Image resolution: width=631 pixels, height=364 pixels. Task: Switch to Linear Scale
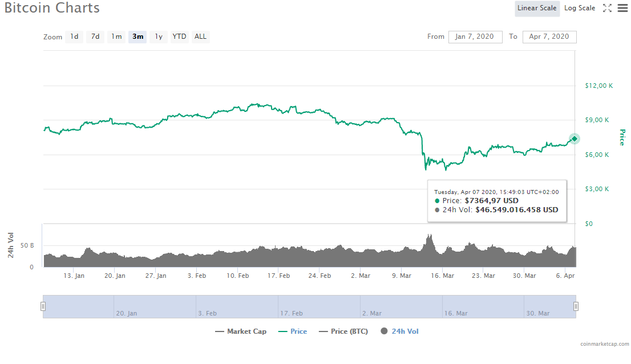[x=536, y=8]
